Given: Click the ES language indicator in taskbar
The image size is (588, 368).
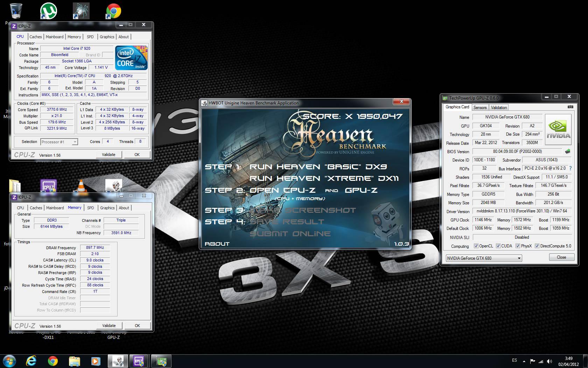Looking at the screenshot, I should [x=514, y=360].
